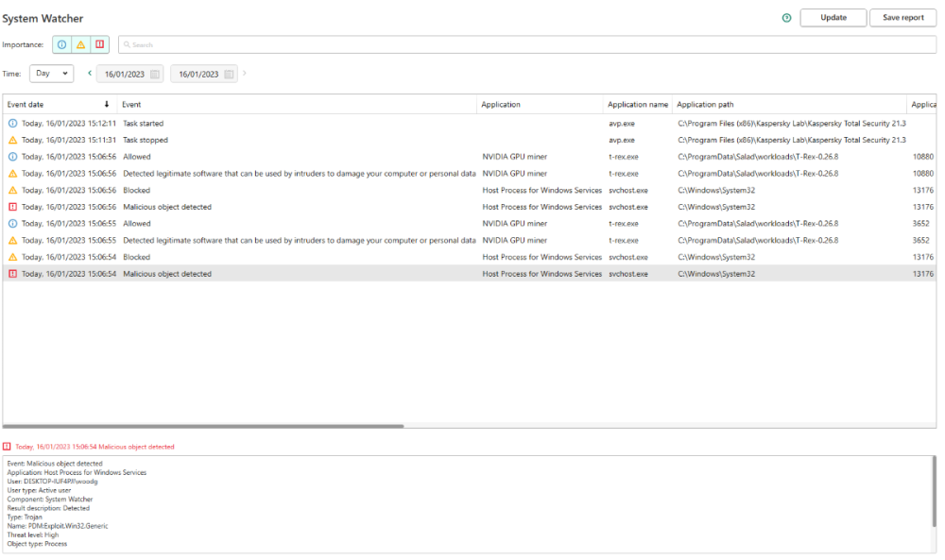Select process ID 3652 in the 15:06:55 Allowed row
The image size is (945, 560).
tap(920, 224)
